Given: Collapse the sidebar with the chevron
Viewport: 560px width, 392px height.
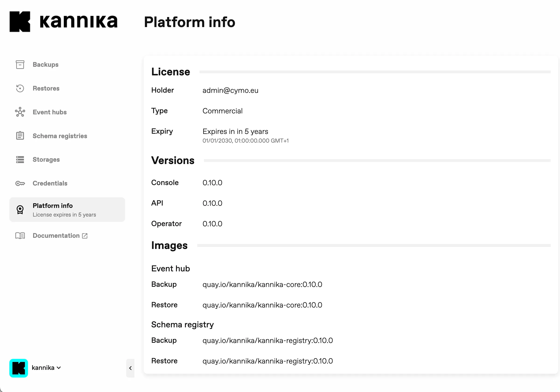Looking at the screenshot, I should click(x=130, y=368).
